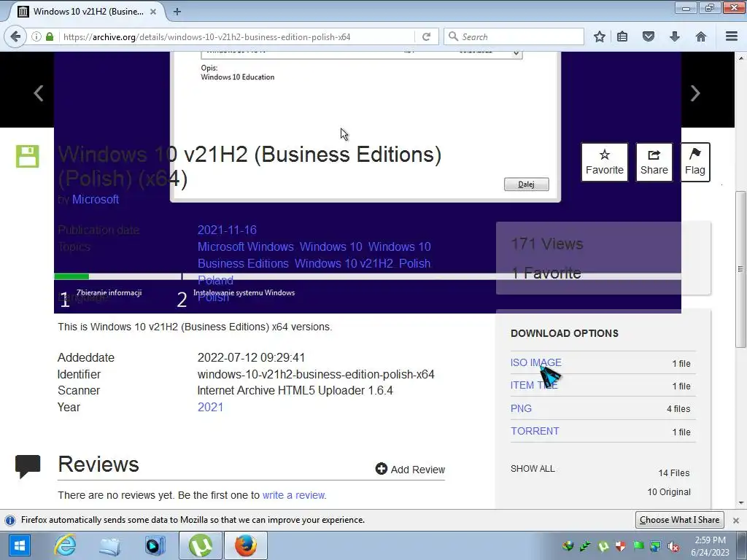The width and height of the screenshot is (747, 560).
Task: Click the page vertical scrollbar thumb
Action: [740, 269]
